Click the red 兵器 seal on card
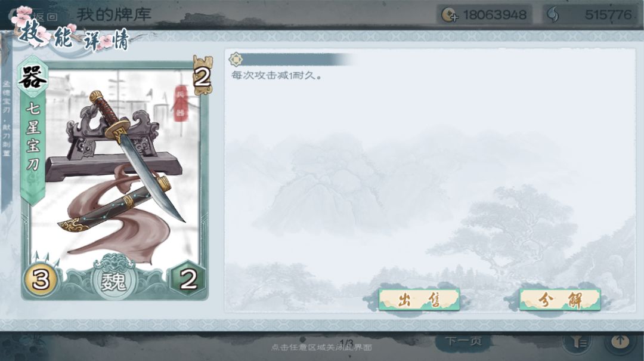The width and height of the screenshot is (644, 361). pyautogui.click(x=180, y=103)
